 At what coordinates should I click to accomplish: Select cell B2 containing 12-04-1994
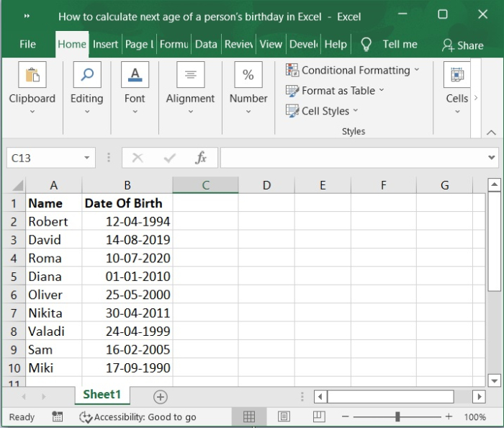coord(127,221)
